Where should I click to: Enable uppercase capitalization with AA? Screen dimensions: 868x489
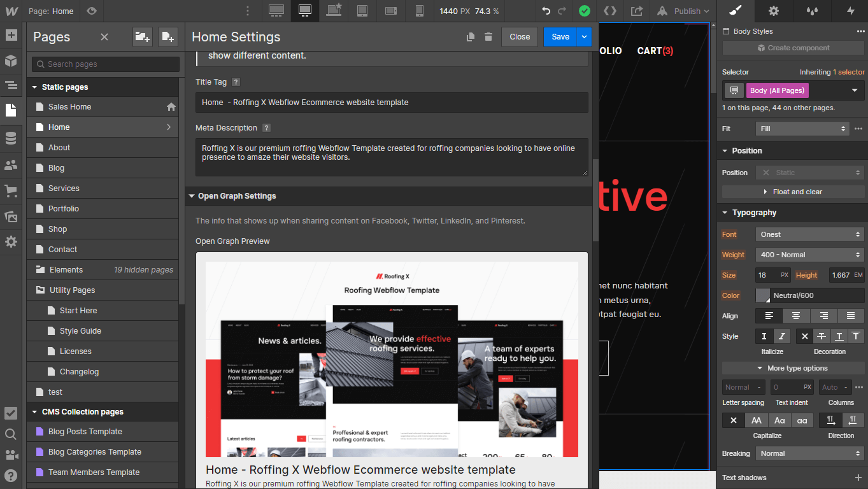click(756, 420)
